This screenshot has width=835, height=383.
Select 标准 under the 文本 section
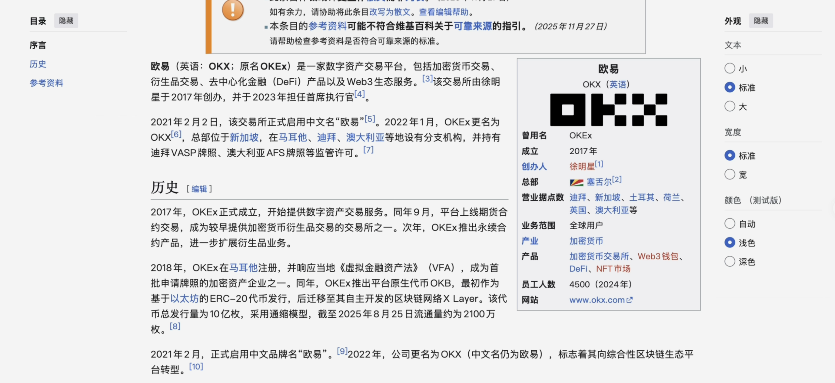(x=730, y=87)
